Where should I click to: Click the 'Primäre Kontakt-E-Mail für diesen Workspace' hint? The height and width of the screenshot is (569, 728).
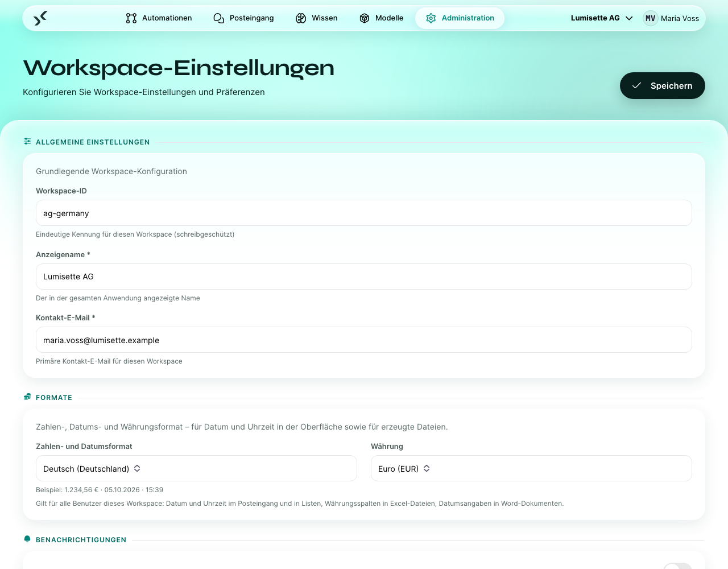(109, 361)
